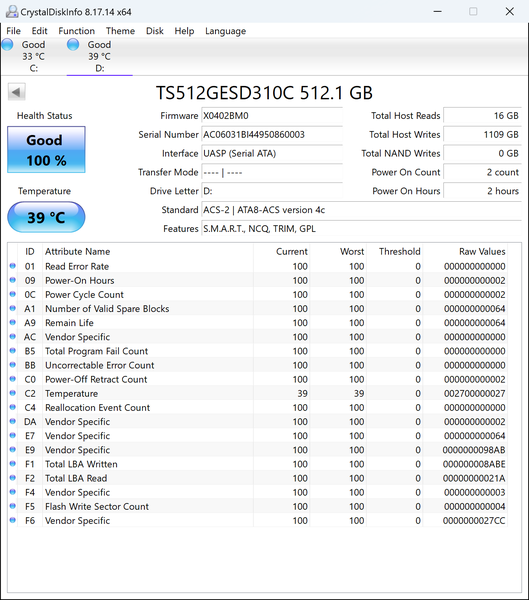Select the D: drive status icon
Image resolution: width=529 pixels, height=600 pixels.
tap(73, 45)
